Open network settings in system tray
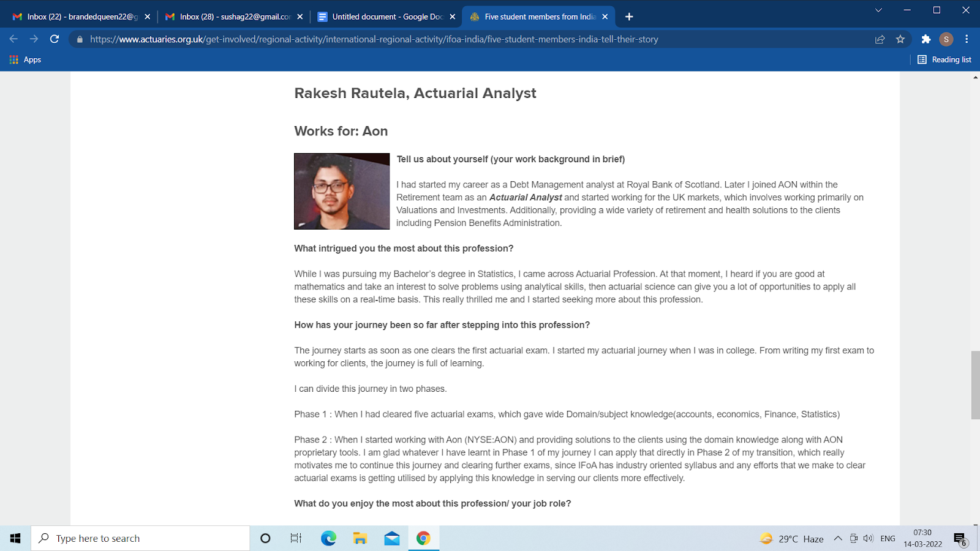 coord(853,539)
